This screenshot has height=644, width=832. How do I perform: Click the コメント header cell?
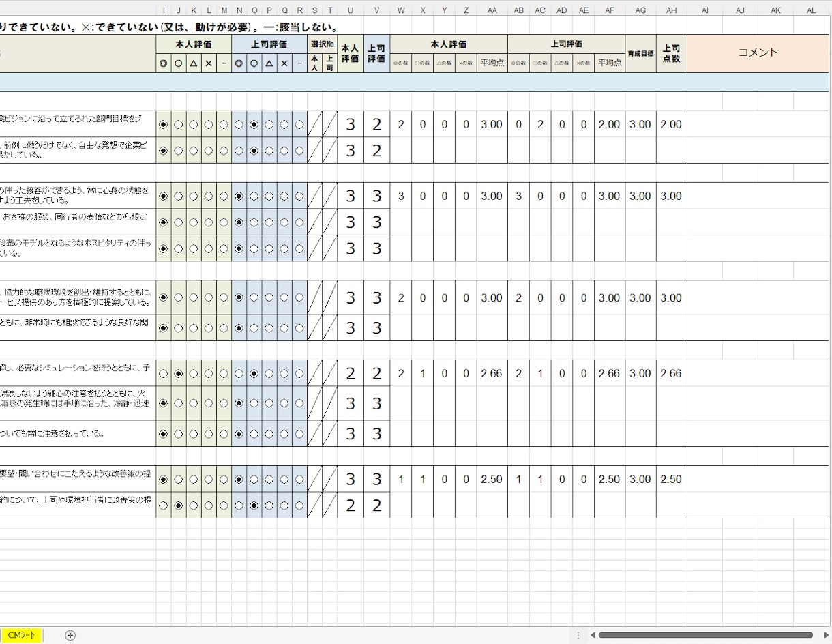click(x=758, y=53)
